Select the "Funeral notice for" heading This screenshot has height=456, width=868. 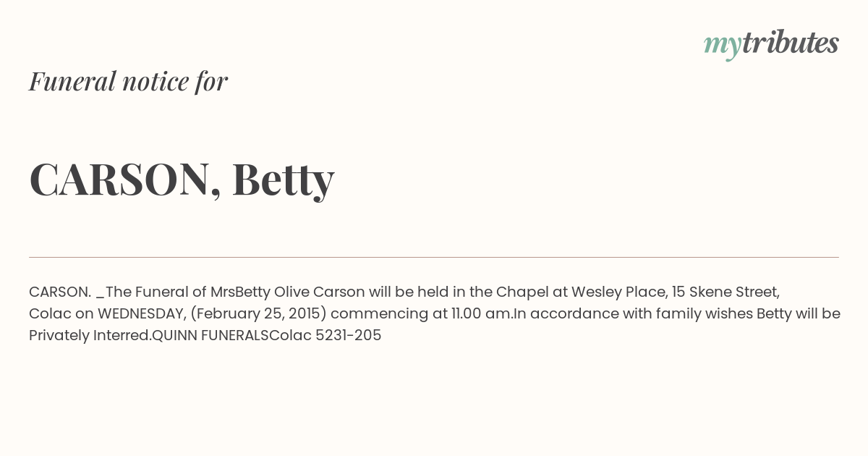(x=128, y=81)
